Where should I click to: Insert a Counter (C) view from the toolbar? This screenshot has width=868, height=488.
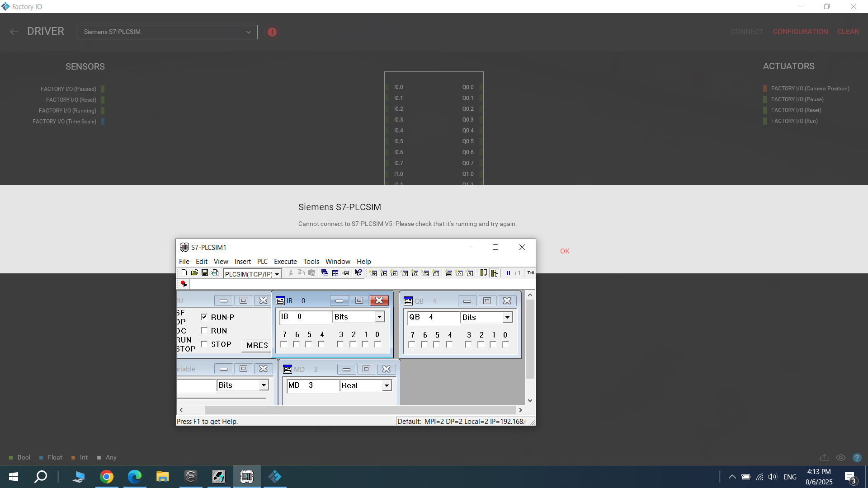[415, 273]
